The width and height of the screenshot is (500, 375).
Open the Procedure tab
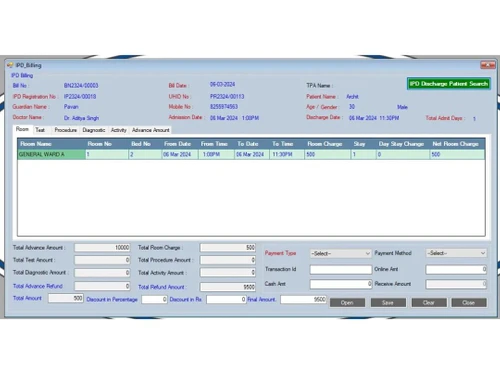66,130
